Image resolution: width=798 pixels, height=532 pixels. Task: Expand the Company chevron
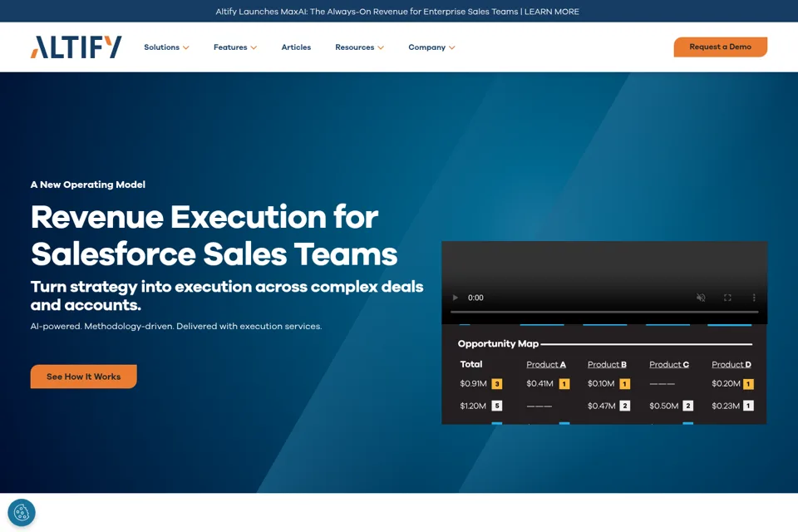[x=452, y=47]
